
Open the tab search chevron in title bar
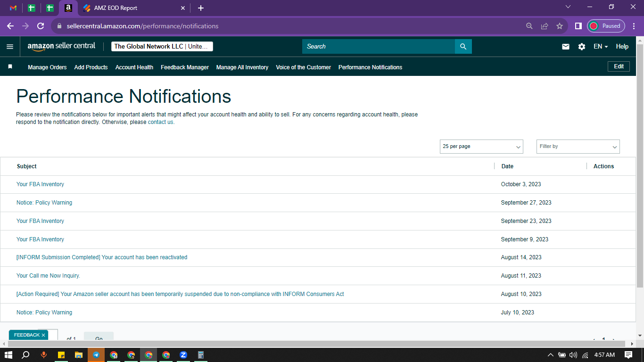[568, 7]
